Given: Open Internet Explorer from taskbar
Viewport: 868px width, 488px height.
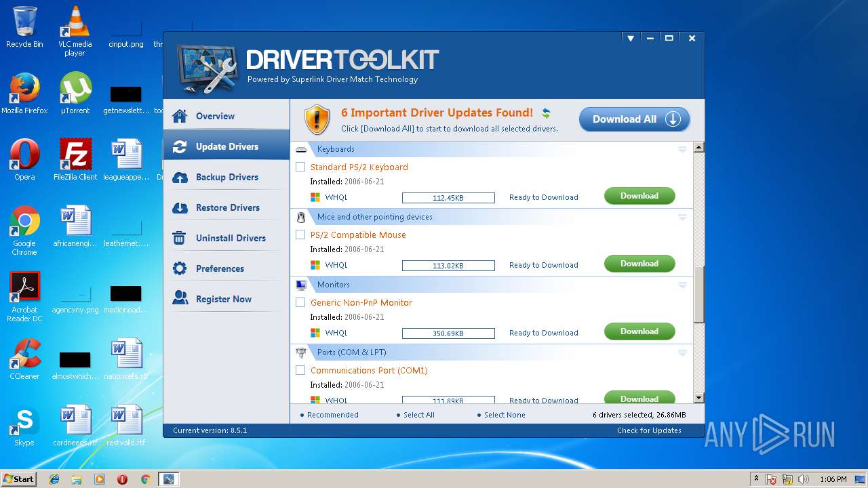Looking at the screenshot, I should tap(54, 479).
